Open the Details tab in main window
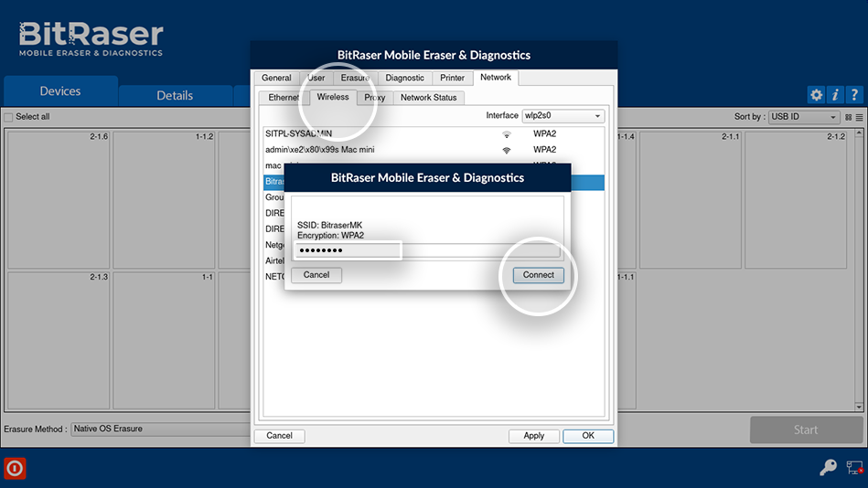This screenshot has height=488, width=868. (175, 96)
